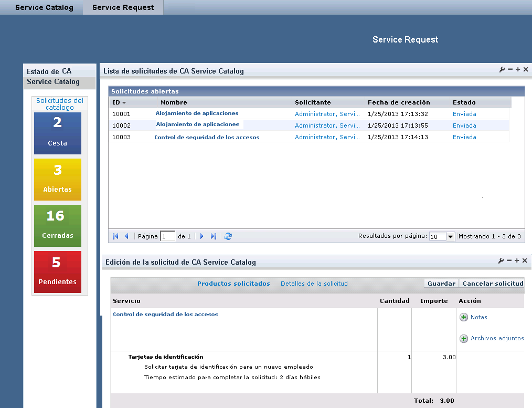Open Resultados por página dropdown

(x=450, y=237)
